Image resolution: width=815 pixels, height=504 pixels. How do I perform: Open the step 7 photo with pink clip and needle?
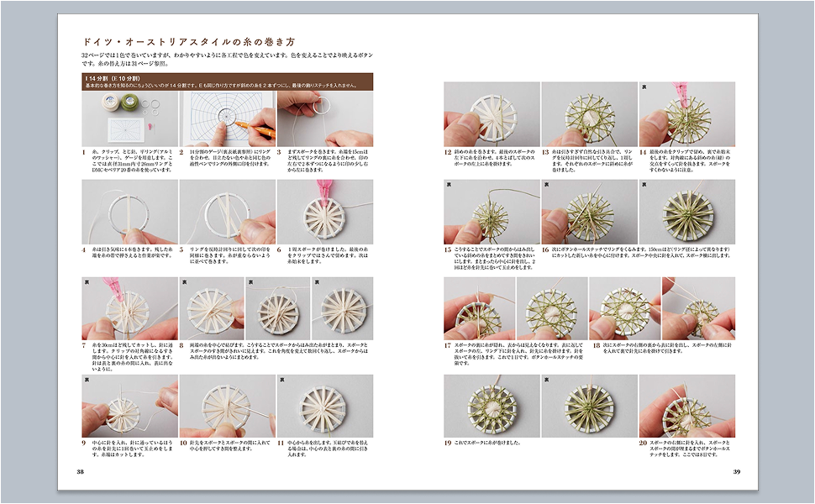pyautogui.click(x=129, y=308)
